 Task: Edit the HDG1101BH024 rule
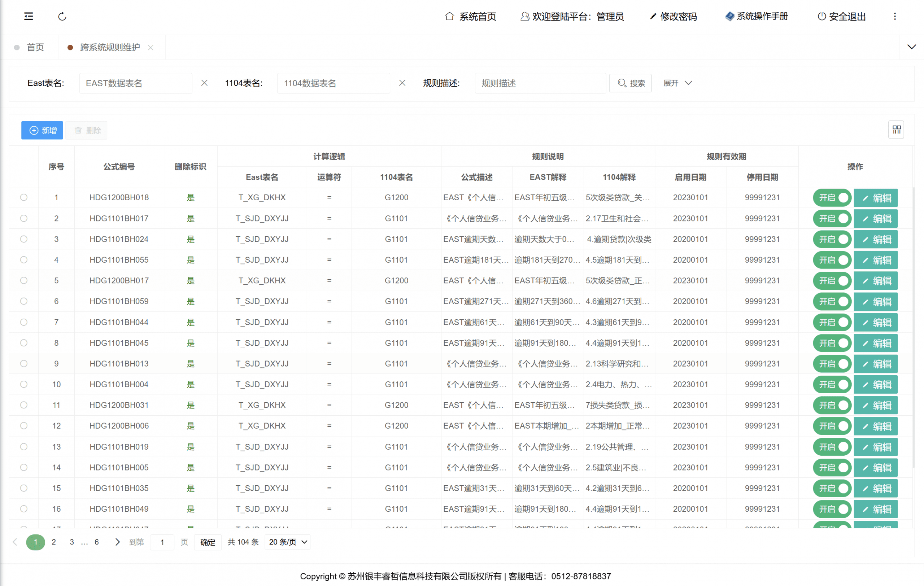876,239
